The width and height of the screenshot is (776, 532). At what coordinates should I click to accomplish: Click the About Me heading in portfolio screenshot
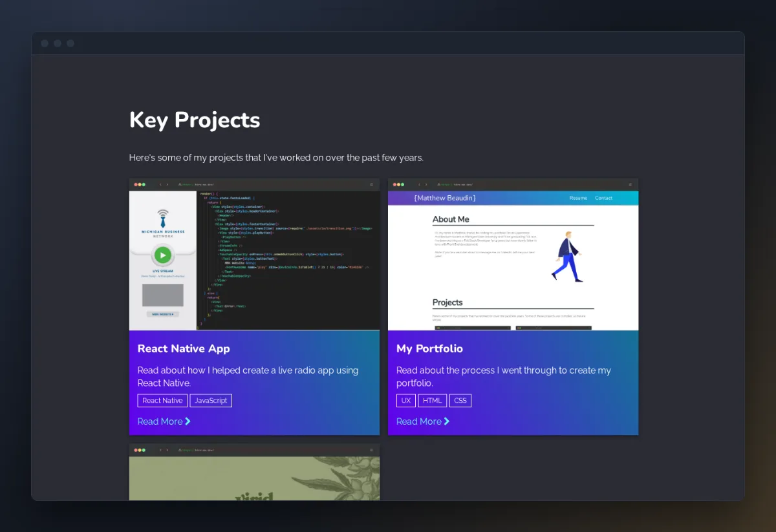(451, 219)
